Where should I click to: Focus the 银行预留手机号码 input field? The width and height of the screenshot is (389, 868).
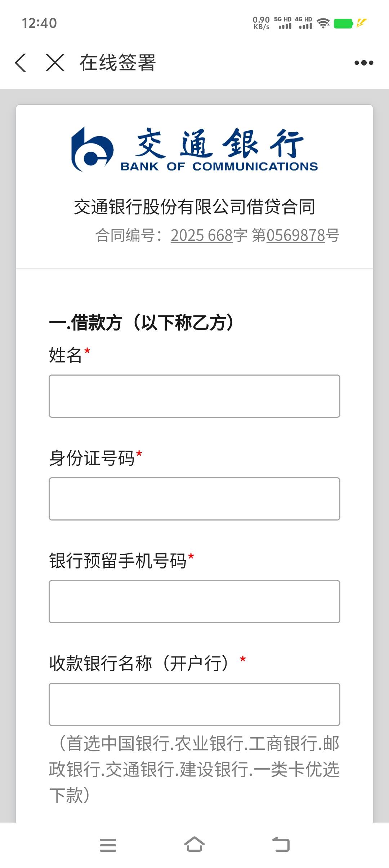pos(194,602)
